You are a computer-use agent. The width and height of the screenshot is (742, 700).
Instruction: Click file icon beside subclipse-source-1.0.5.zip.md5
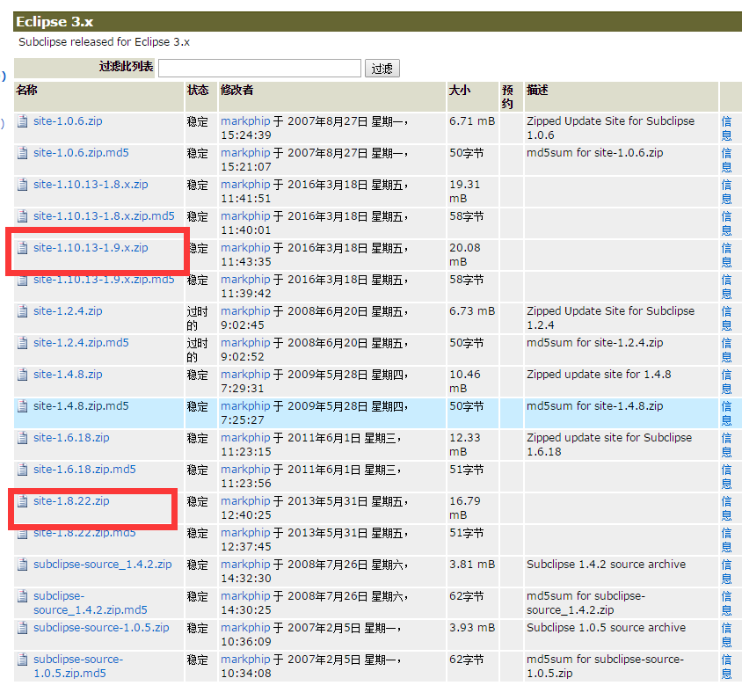click(22, 660)
